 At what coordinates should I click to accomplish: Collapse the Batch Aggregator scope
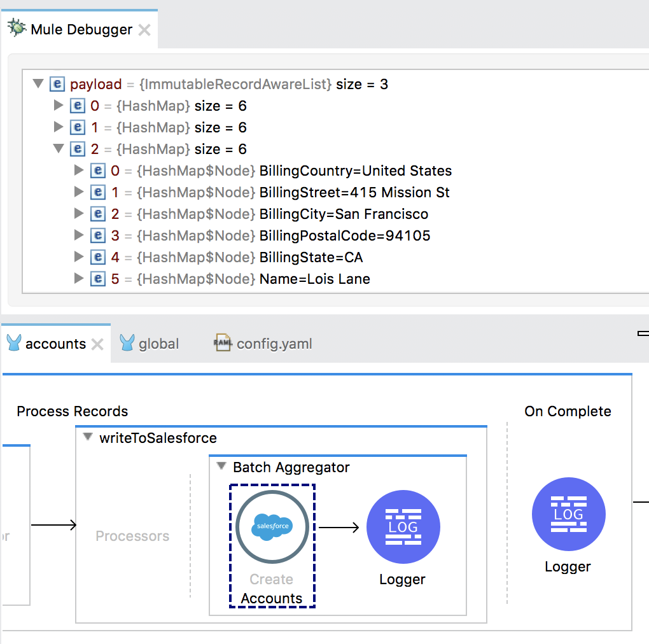pyautogui.click(x=221, y=466)
